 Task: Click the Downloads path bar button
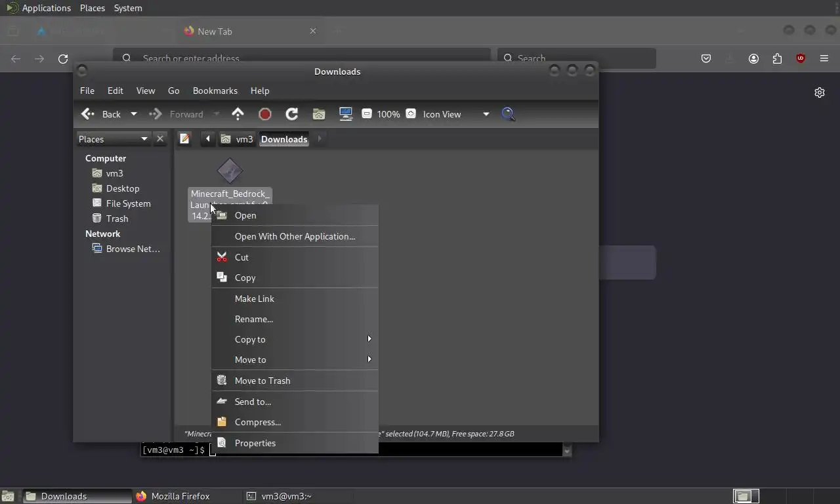click(284, 139)
